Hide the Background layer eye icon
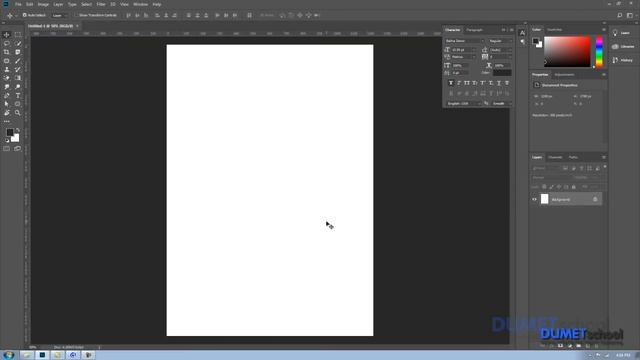640x360 pixels. (x=534, y=199)
